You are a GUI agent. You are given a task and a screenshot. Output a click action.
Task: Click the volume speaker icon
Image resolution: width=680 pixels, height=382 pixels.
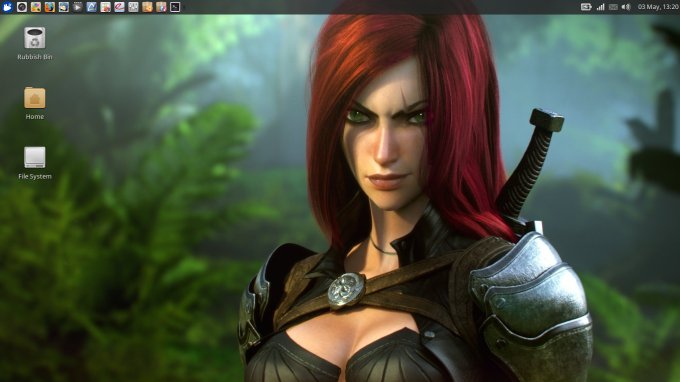626,7
